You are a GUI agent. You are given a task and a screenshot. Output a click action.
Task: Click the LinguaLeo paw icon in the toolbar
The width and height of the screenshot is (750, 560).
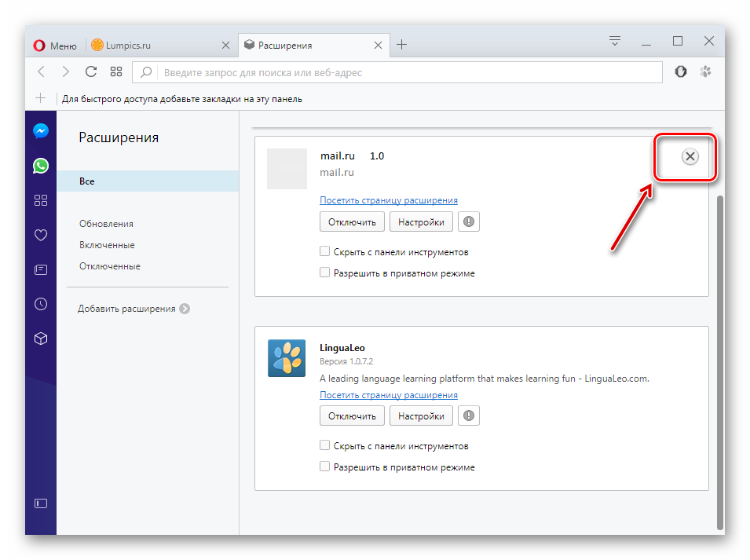click(x=705, y=71)
